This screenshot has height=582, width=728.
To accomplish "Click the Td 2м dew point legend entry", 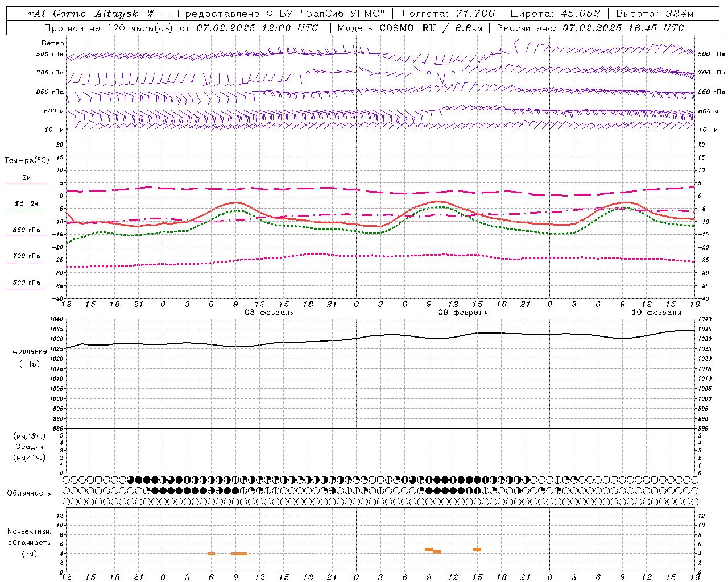I will (27, 203).
